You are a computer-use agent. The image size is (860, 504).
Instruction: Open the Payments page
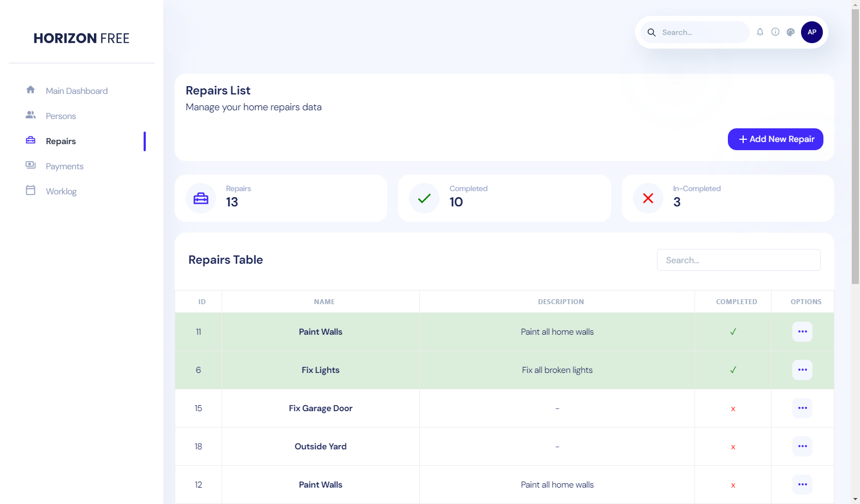click(x=64, y=166)
